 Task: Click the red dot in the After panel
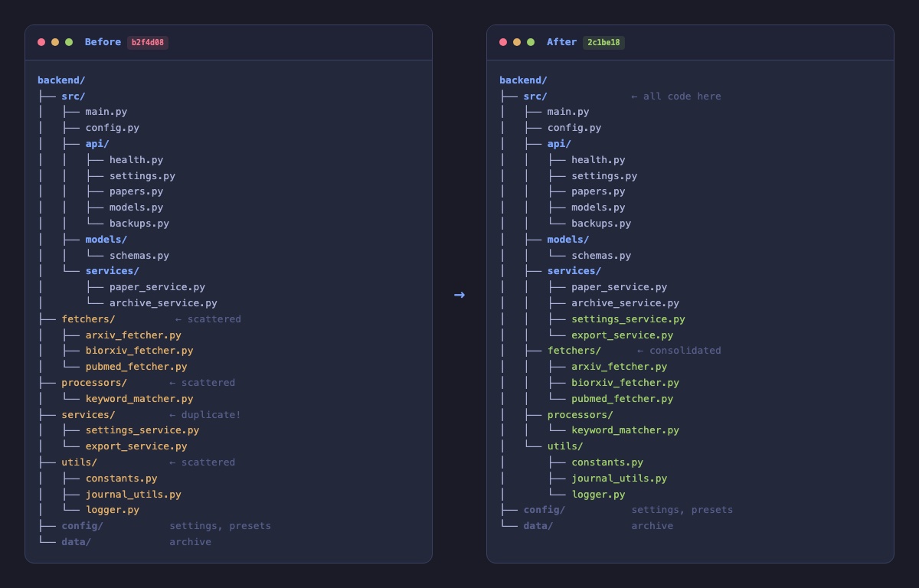pyautogui.click(x=503, y=42)
